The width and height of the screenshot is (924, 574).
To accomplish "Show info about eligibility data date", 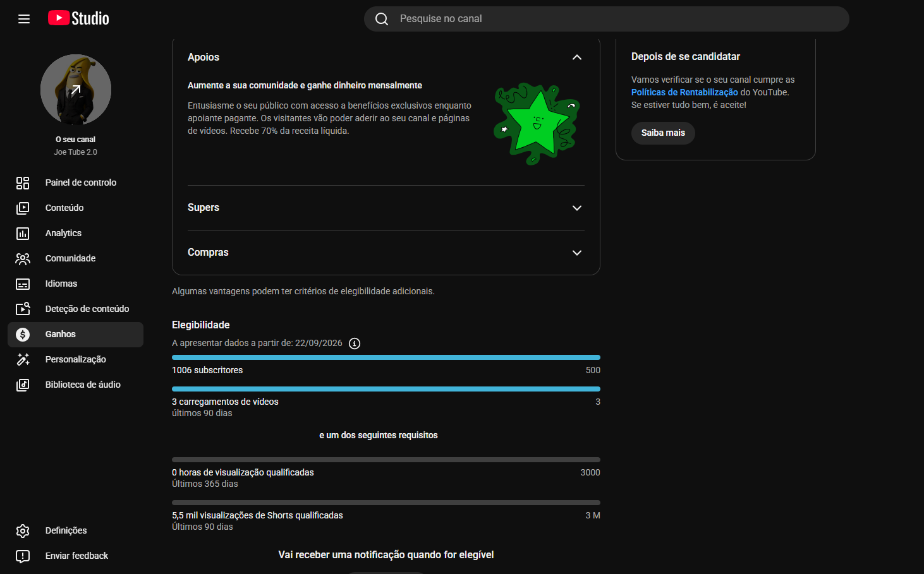I will (355, 344).
